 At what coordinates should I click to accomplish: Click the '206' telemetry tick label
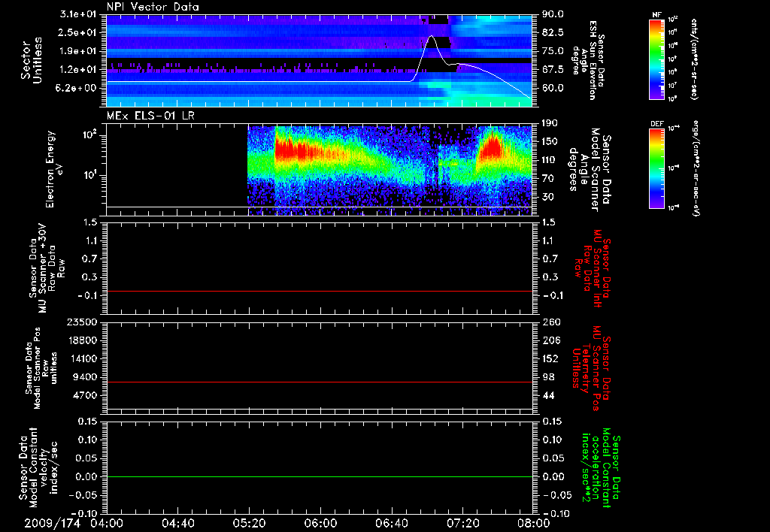(550, 340)
